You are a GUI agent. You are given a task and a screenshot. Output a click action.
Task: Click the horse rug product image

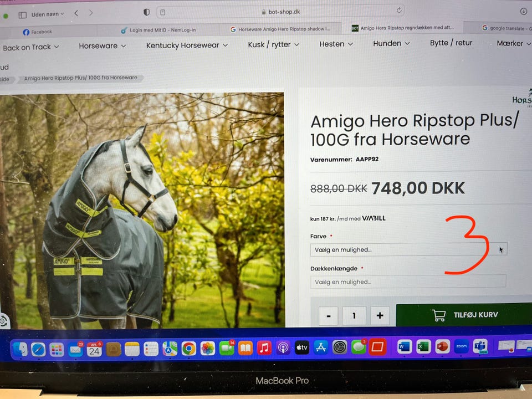142,211
